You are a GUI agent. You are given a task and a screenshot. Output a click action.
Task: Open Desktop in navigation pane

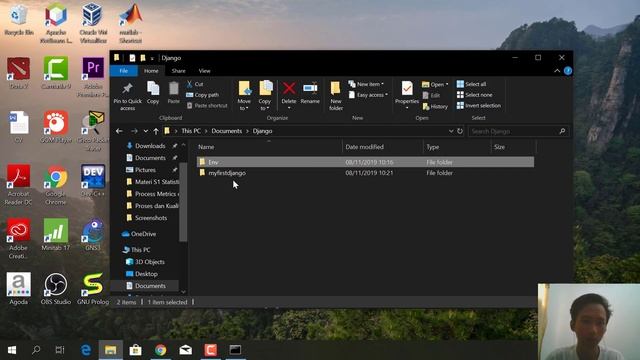tap(146, 274)
